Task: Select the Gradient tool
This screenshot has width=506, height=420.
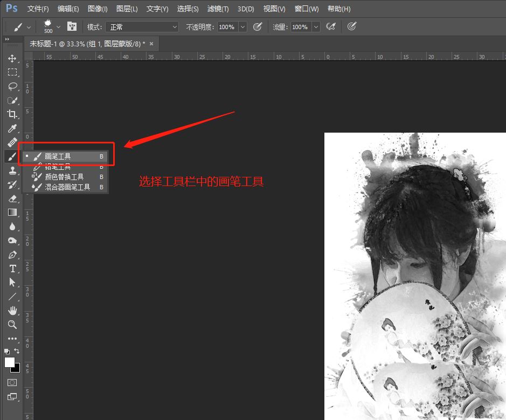Action: [12, 212]
